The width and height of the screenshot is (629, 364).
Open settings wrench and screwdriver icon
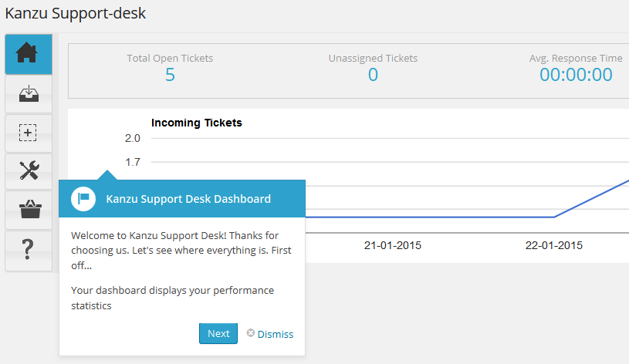[x=29, y=171]
